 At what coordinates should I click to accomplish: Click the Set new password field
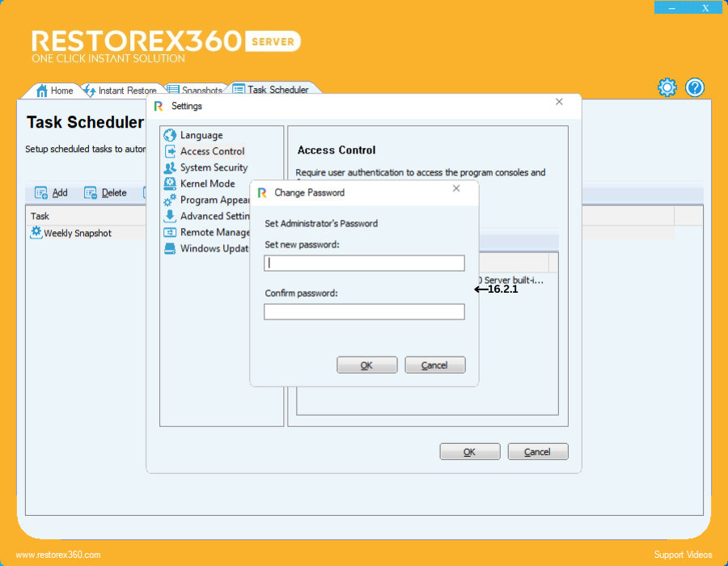pyautogui.click(x=364, y=263)
